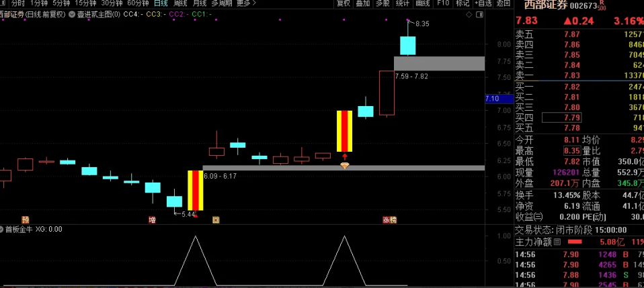This screenshot has width=644, height=288.
Task: Click the small yellow marker below 5.44 low
Action: click(x=216, y=220)
